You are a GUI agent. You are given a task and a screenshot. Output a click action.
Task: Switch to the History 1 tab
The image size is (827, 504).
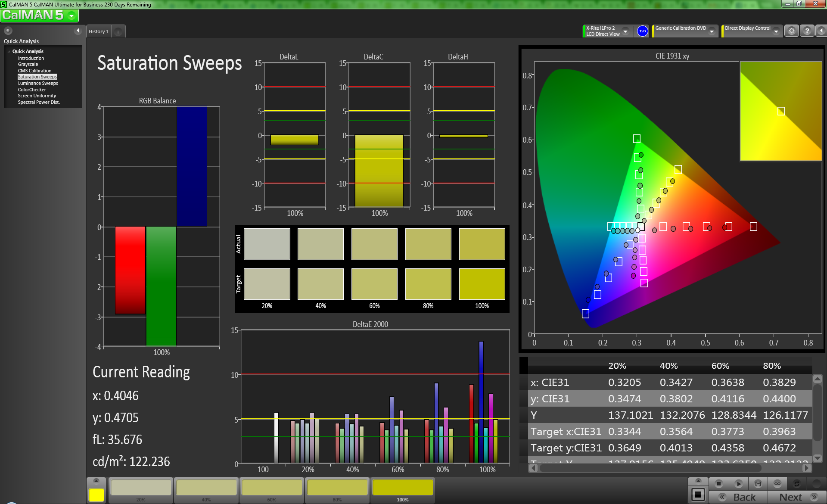point(99,31)
